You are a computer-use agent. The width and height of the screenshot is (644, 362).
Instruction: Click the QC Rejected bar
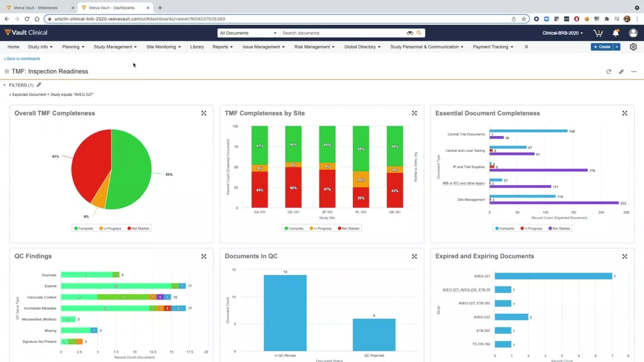coord(374,335)
